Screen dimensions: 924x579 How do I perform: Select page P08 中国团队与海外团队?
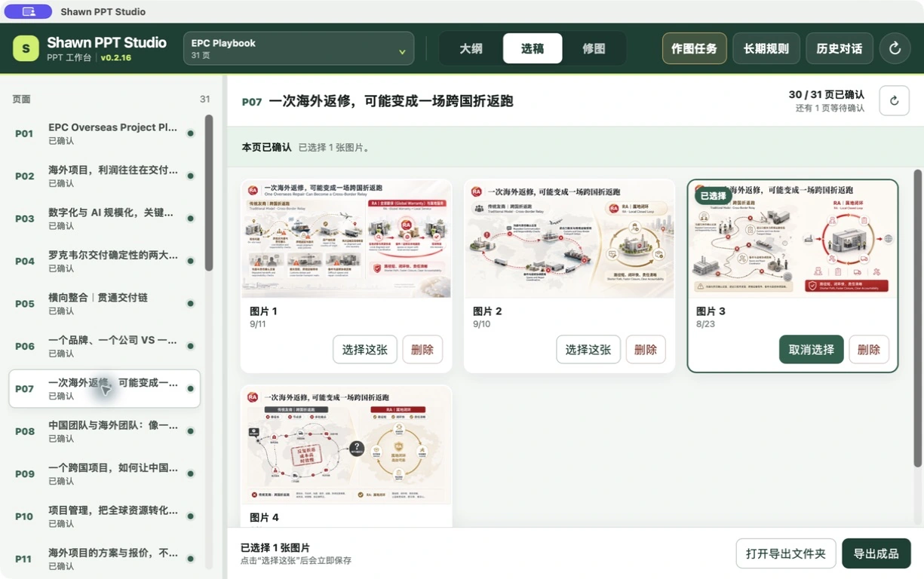click(x=104, y=431)
